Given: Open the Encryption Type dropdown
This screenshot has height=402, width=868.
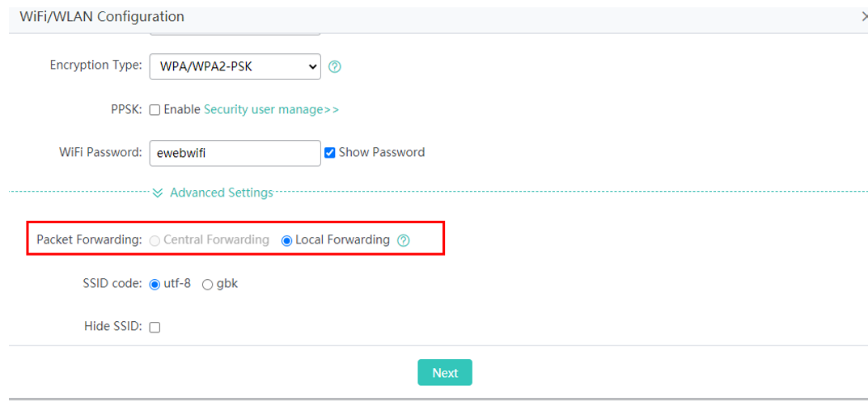Looking at the screenshot, I should 235,66.
